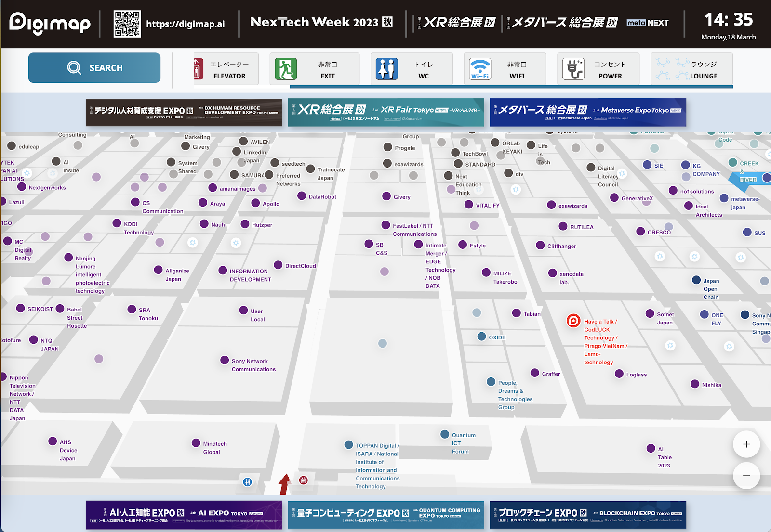The width and height of the screenshot is (771, 532).
Task: Click the SEARCH button
Action: pyautogui.click(x=94, y=68)
